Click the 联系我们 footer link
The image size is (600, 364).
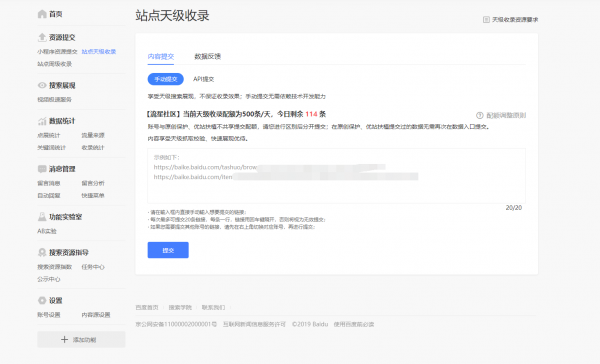(x=214, y=307)
